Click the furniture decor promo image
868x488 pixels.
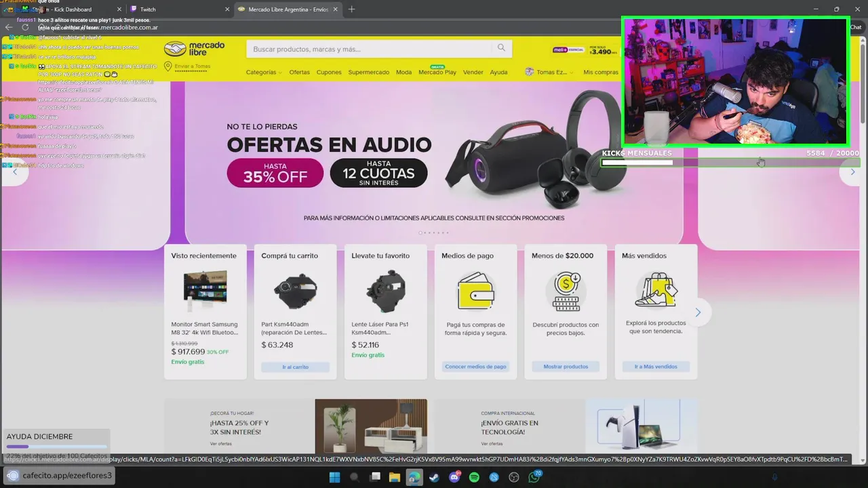point(371,426)
